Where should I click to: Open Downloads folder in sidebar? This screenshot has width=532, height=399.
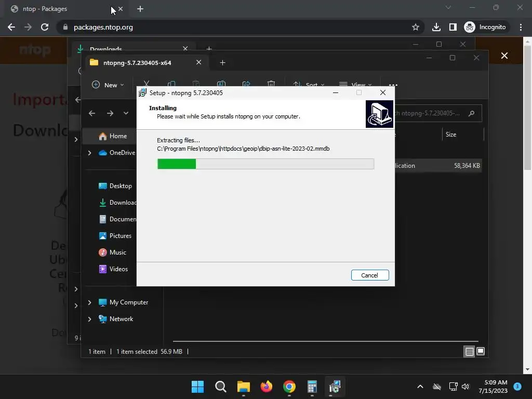[117, 203]
